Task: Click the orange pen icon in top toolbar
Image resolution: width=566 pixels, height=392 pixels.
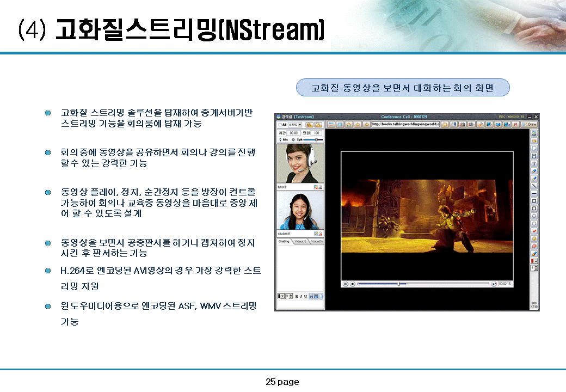Action: pos(481,125)
